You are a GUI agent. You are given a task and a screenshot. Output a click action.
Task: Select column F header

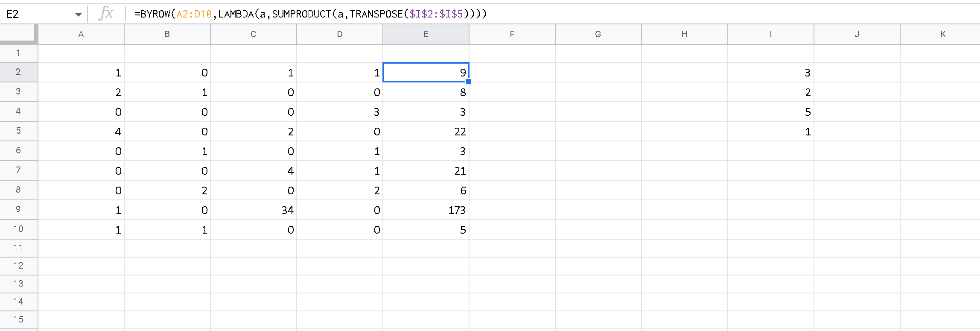tap(512, 34)
